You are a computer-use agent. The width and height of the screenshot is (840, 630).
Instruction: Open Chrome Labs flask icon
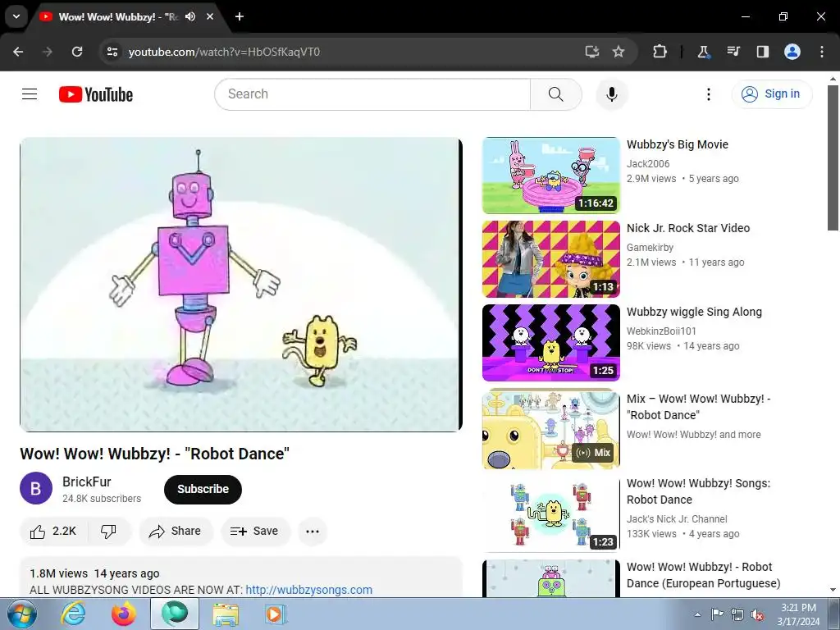point(703,52)
